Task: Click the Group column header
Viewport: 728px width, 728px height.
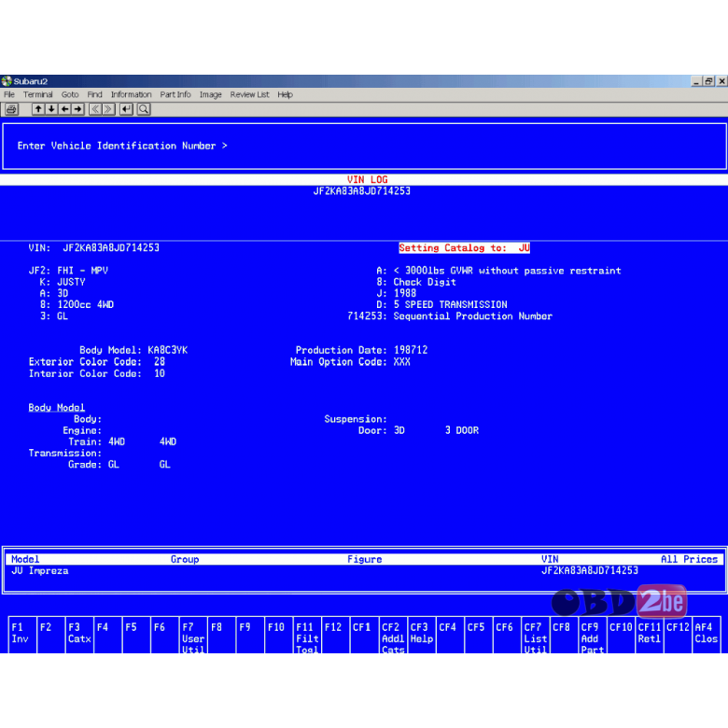Action: click(x=185, y=559)
